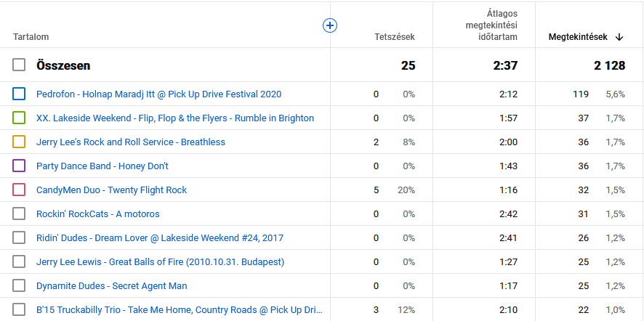Check the blue box for Pedrofon video
644x321 pixels.
(19, 94)
